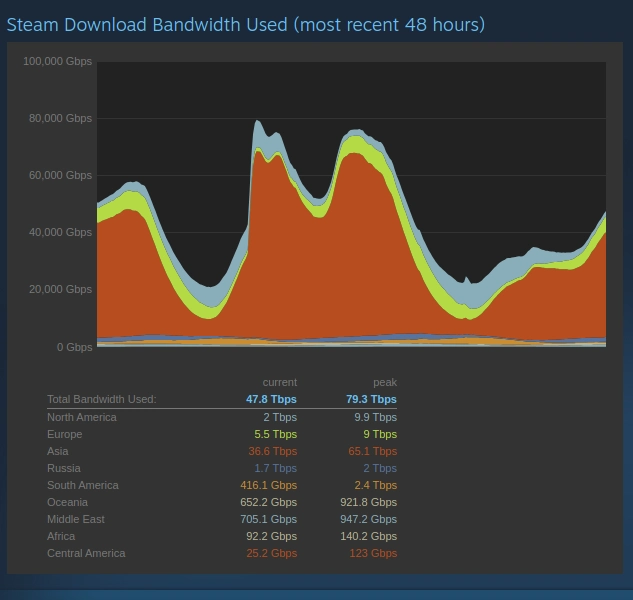Click the Total Bandwidth Used label
The image size is (633, 600).
click(x=102, y=399)
